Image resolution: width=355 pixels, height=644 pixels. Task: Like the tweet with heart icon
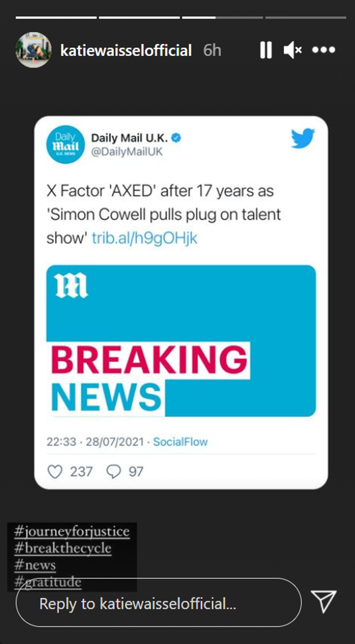[x=55, y=472]
